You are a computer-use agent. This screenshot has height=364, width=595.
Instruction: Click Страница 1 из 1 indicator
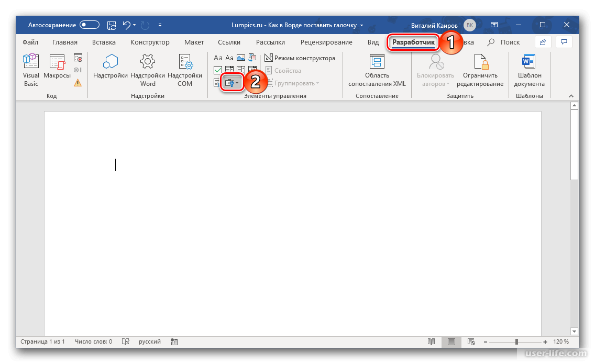coord(42,341)
